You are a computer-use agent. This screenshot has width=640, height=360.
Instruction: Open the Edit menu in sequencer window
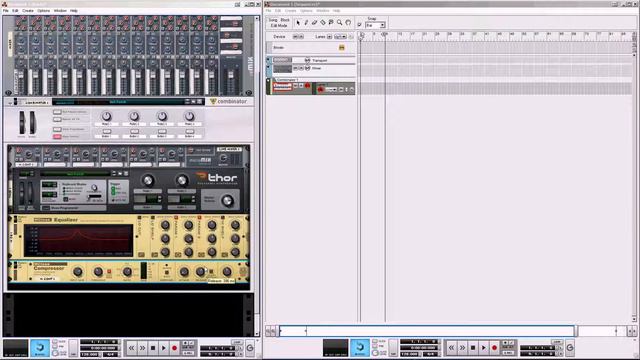(x=278, y=11)
